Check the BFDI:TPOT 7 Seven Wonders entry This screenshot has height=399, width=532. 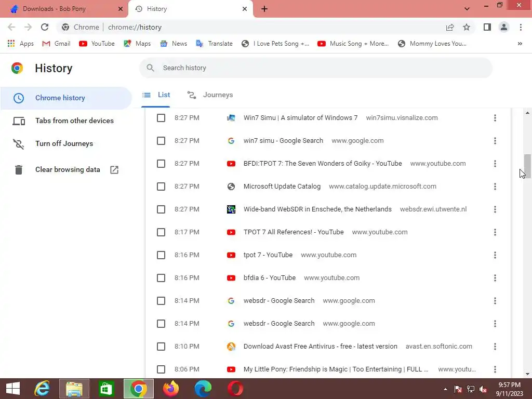[161, 164]
